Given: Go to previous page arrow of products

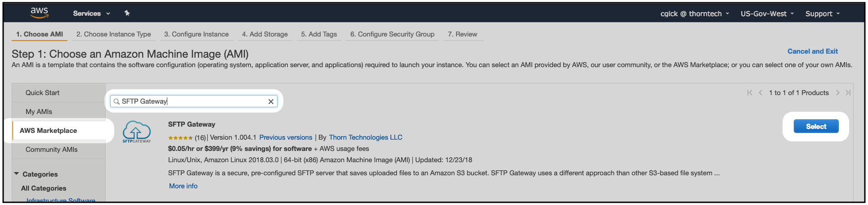Looking at the screenshot, I should coord(761,93).
